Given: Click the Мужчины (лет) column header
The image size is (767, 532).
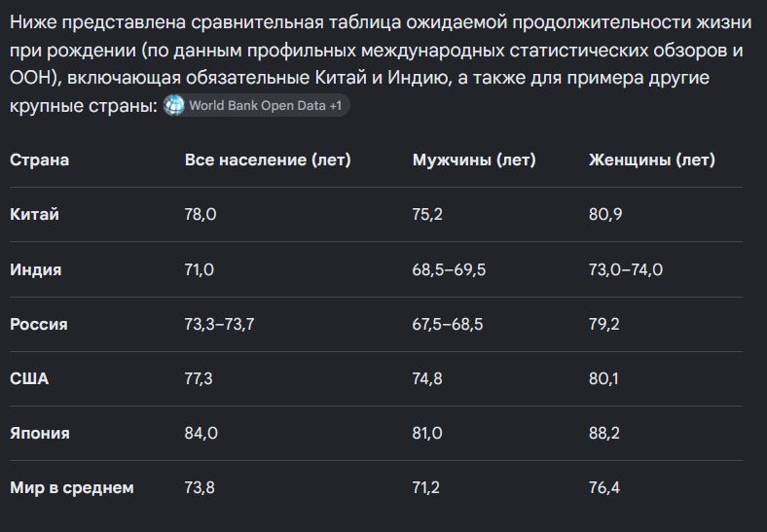Looking at the screenshot, I should click(x=474, y=160).
